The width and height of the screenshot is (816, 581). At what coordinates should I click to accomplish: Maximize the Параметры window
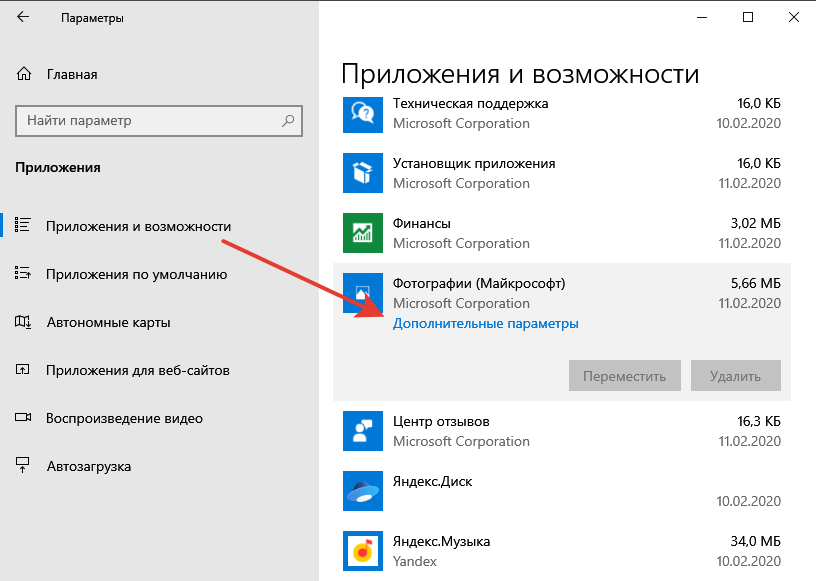(748, 17)
